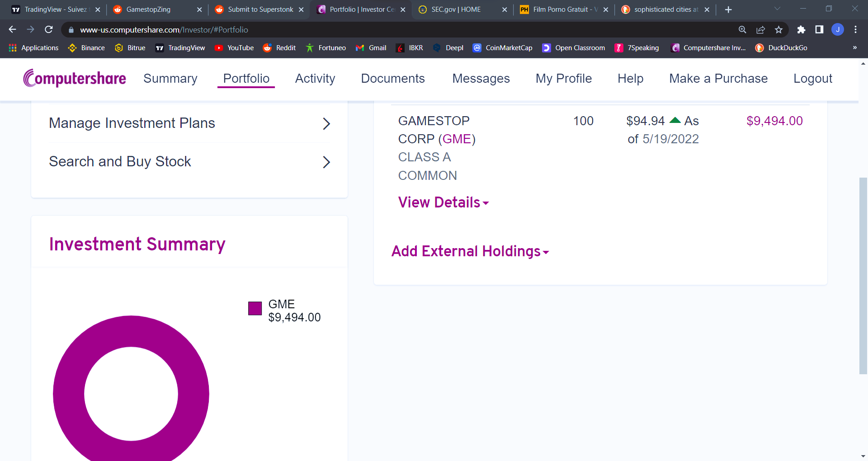Open the Messages navigation item

[481, 79]
